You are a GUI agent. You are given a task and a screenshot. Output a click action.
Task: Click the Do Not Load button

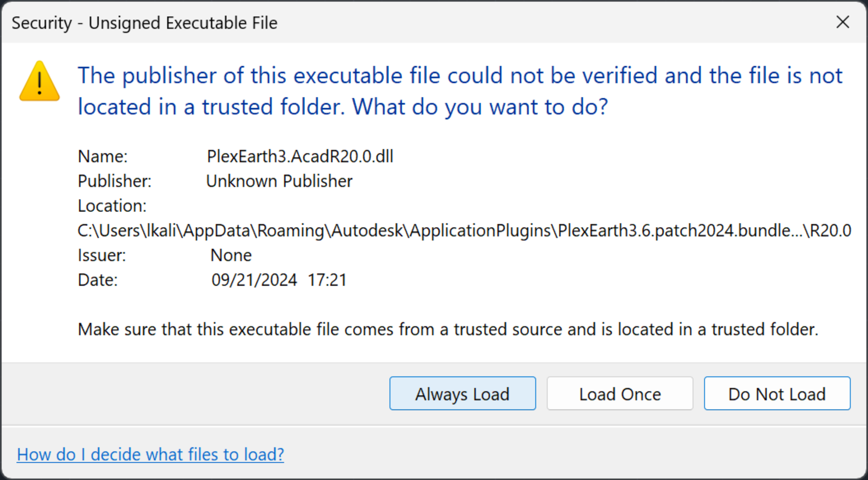click(x=777, y=394)
